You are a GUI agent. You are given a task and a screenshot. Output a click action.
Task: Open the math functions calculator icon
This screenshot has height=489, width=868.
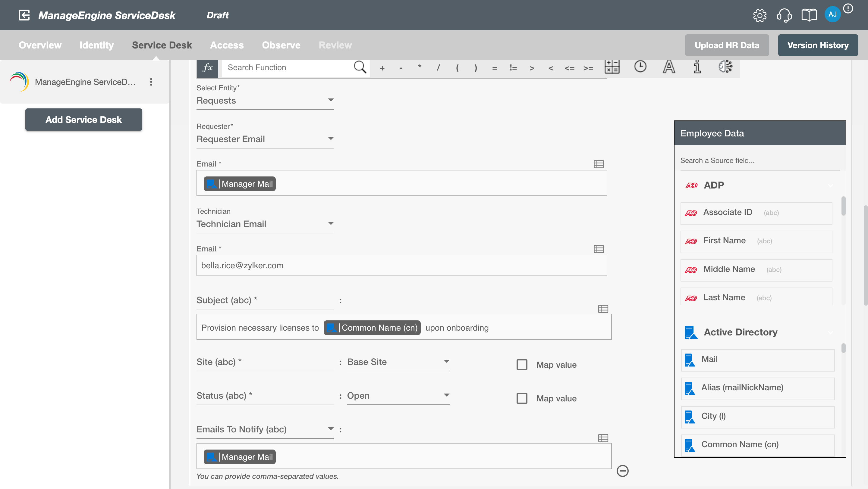[612, 67]
